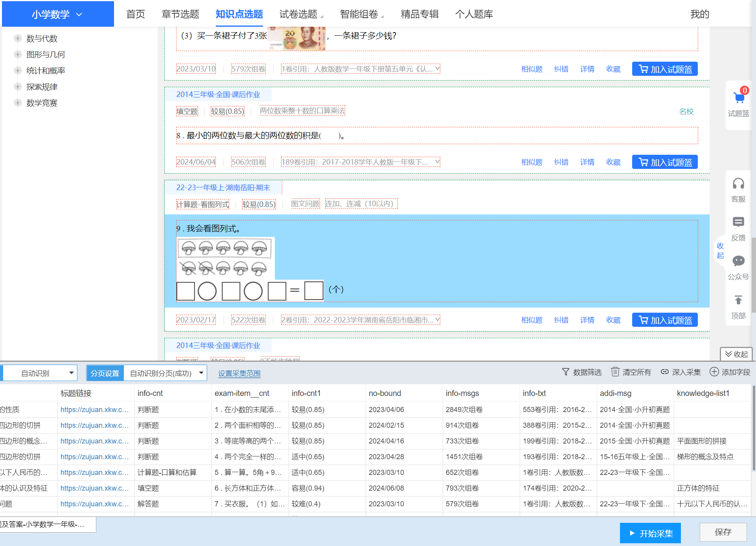756x546 pixels.
Task: Open the 精品专辑 menu item
Action: click(x=419, y=15)
